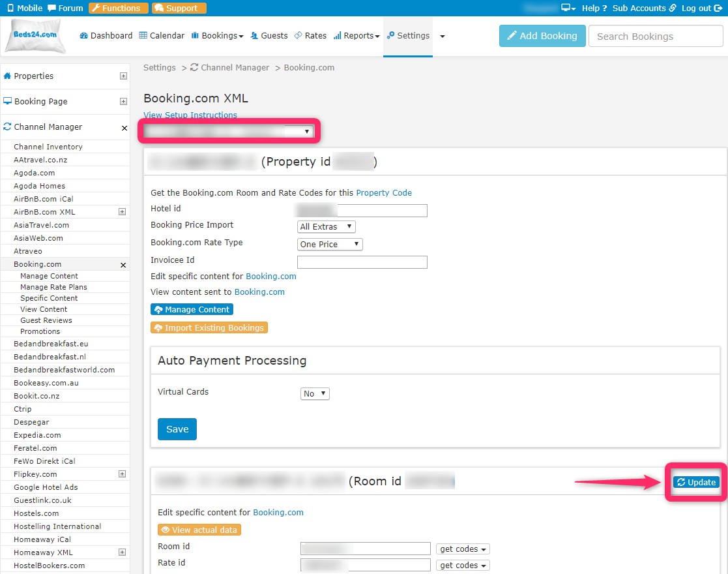The width and height of the screenshot is (728, 574).
Task: Open View Content submenu item
Action: pyautogui.click(x=44, y=310)
